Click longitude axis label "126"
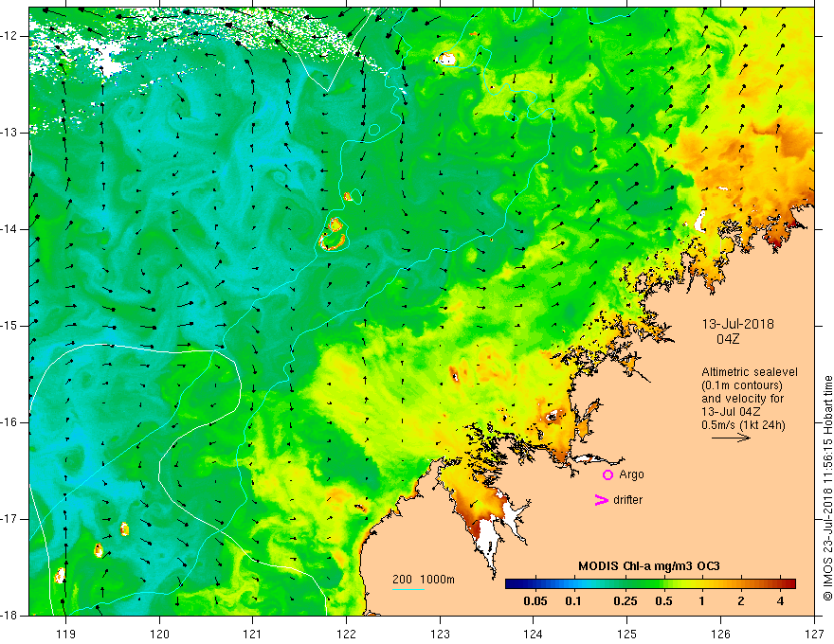 720,634
